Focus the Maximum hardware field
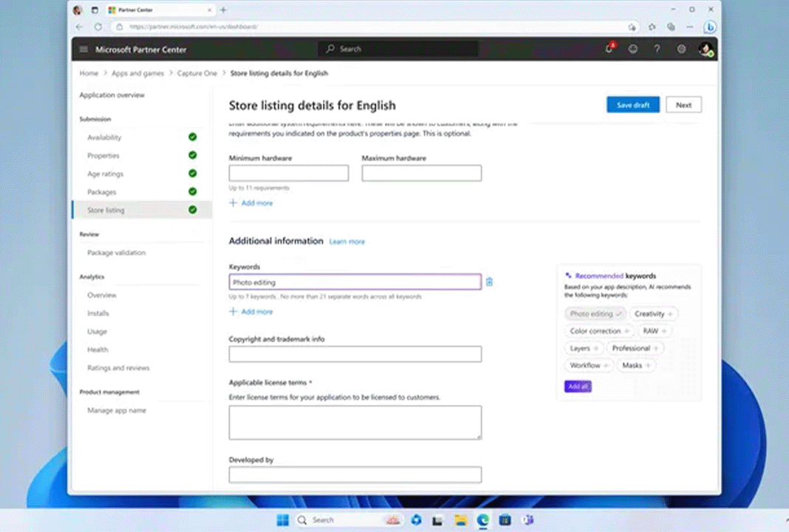Screen dimensions: 789x532 421,173
